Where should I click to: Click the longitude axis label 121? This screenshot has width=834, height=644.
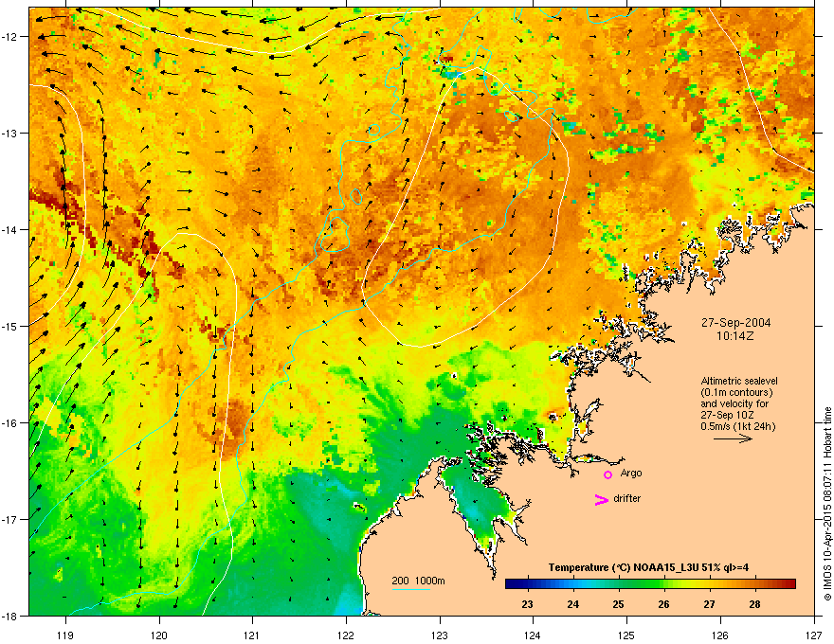pos(253,635)
